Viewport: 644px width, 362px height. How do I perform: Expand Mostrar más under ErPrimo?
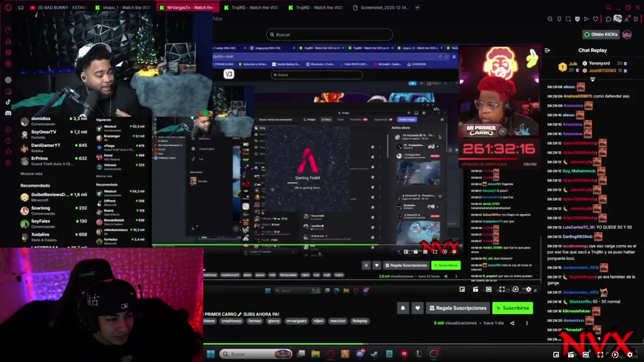[31, 173]
